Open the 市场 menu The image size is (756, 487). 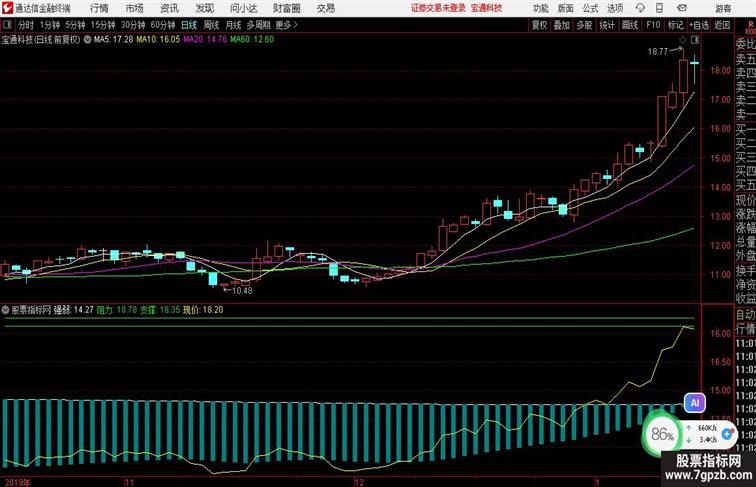pos(135,8)
